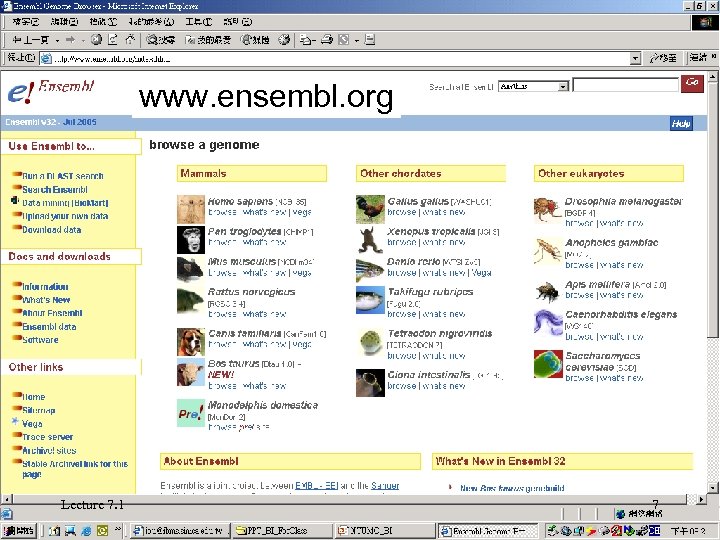Click the Pre! Monodelphis domestica icon
Screen dimensions: 720x540
[191, 413]
